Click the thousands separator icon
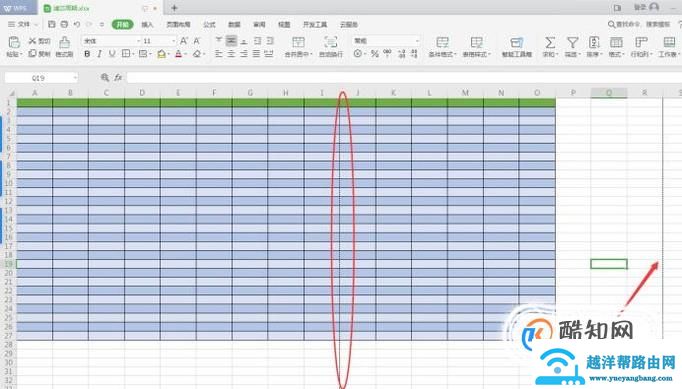The height and width of the screenshot is (389, 682). point(387,54)
